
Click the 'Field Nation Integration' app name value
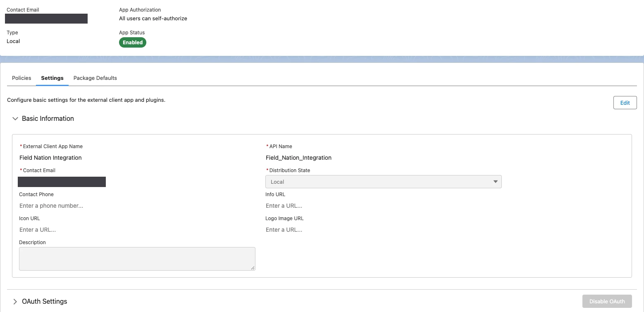[x=50, y=158]
